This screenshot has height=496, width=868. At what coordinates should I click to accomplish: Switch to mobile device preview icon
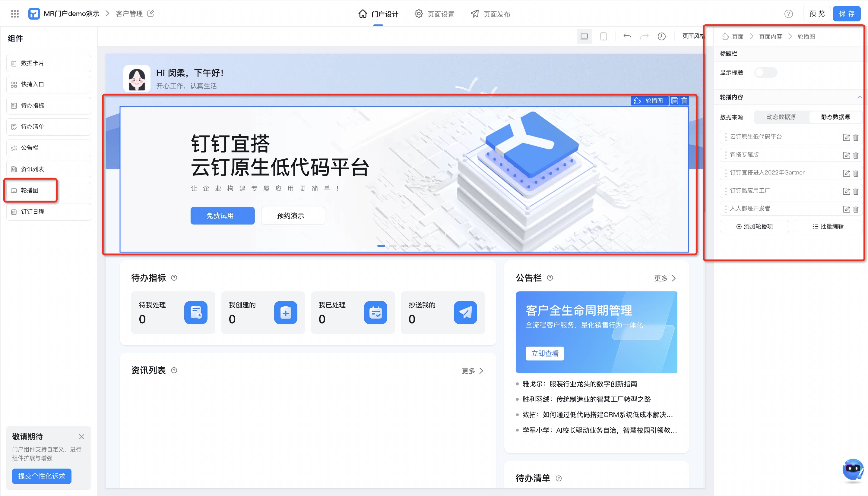tap(603, 36)
